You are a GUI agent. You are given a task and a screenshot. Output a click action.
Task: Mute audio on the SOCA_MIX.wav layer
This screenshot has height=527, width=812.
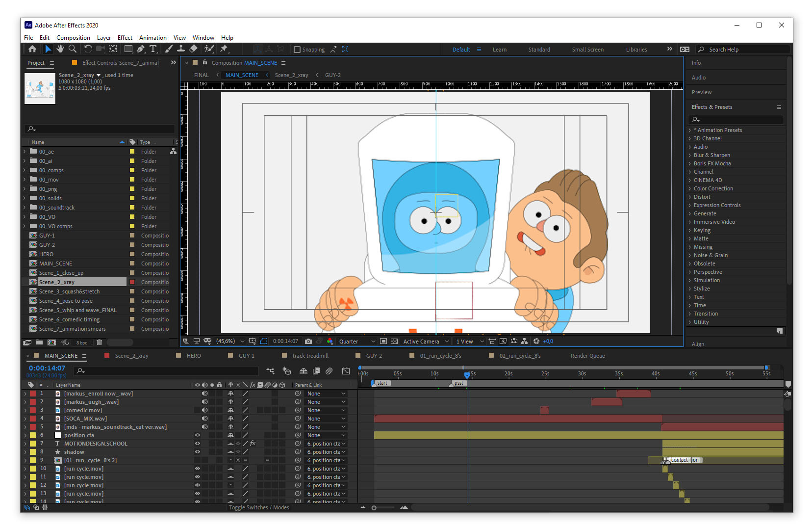point(205,418)
